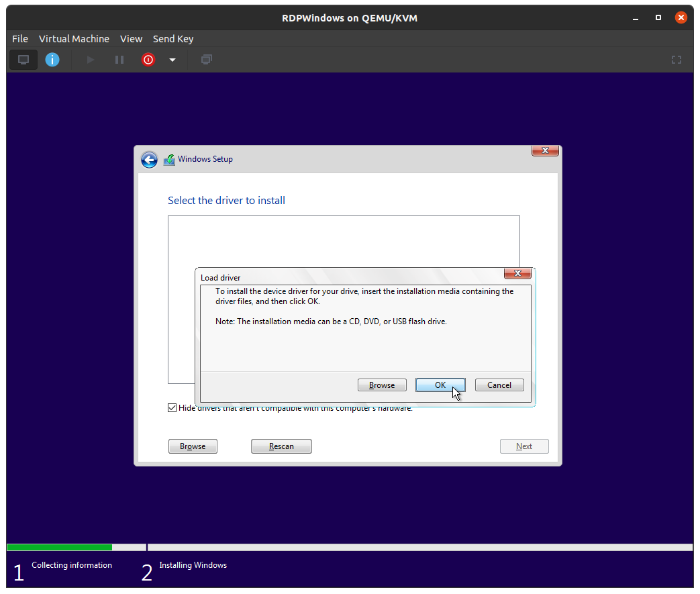Open the snapshots manager icon
The height and width of the screenshot is (594, 700).
pos(207,60)
